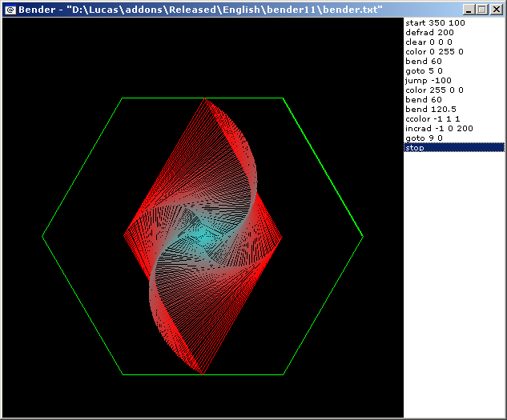Select the first 'bend 60' line above 'goto 5 0'

pyautogui.click(x=454, y=62)
